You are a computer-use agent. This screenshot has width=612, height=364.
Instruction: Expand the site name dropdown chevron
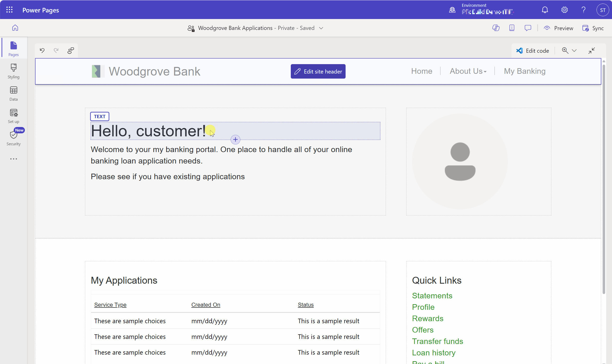pos(321,28)
